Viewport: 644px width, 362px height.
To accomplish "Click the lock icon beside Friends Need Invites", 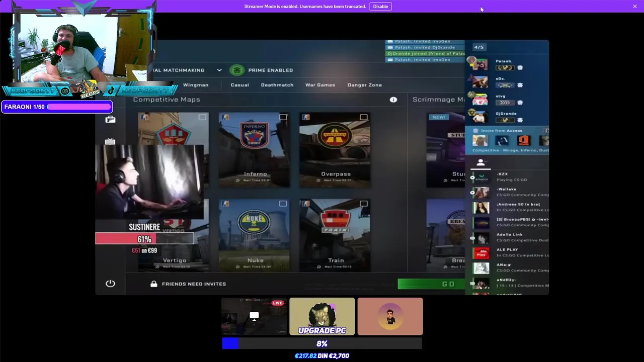I will click(x=153, y=284).
